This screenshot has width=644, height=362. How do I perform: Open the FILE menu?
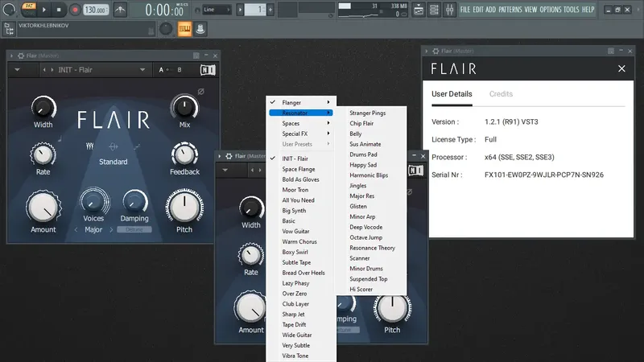point(465,10)
